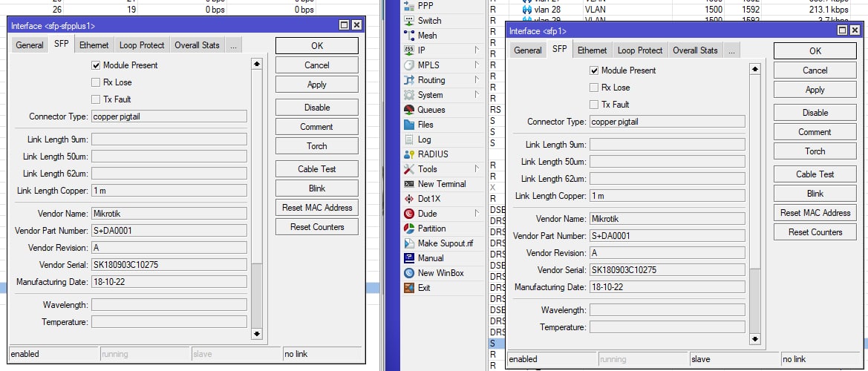Switch to General tab in sfp1 window
The width and height of the screenshot is (868, 371).
[x=527, y=51]
